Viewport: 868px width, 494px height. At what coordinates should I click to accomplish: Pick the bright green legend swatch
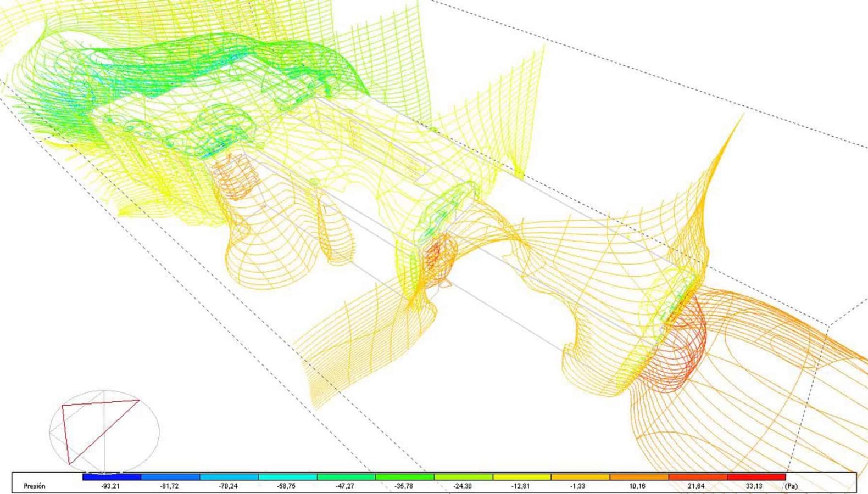point(405,477)
